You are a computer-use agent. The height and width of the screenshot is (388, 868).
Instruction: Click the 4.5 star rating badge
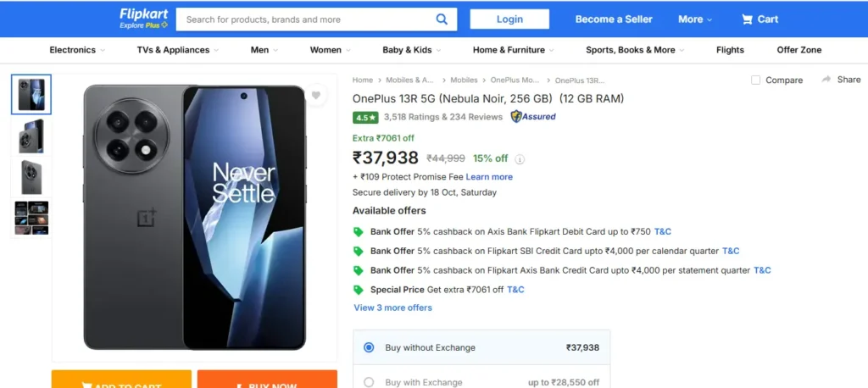pyautogui.click(x=365, y=118)
